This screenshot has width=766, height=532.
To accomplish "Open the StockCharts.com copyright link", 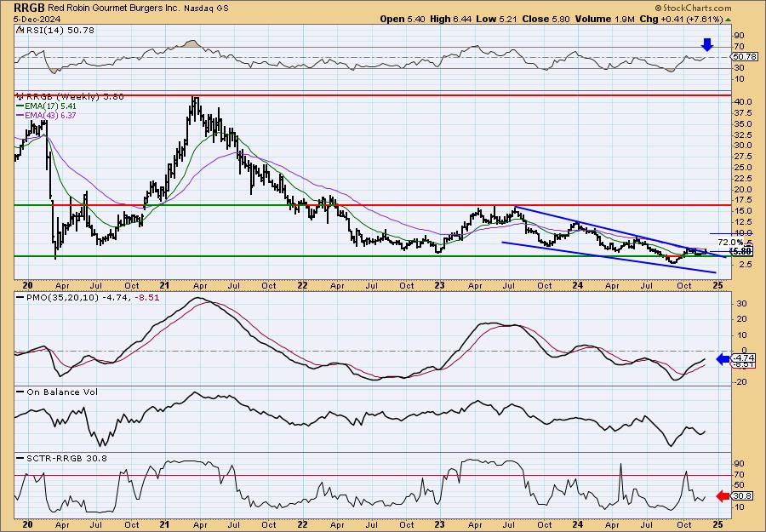I will [694, 8].
